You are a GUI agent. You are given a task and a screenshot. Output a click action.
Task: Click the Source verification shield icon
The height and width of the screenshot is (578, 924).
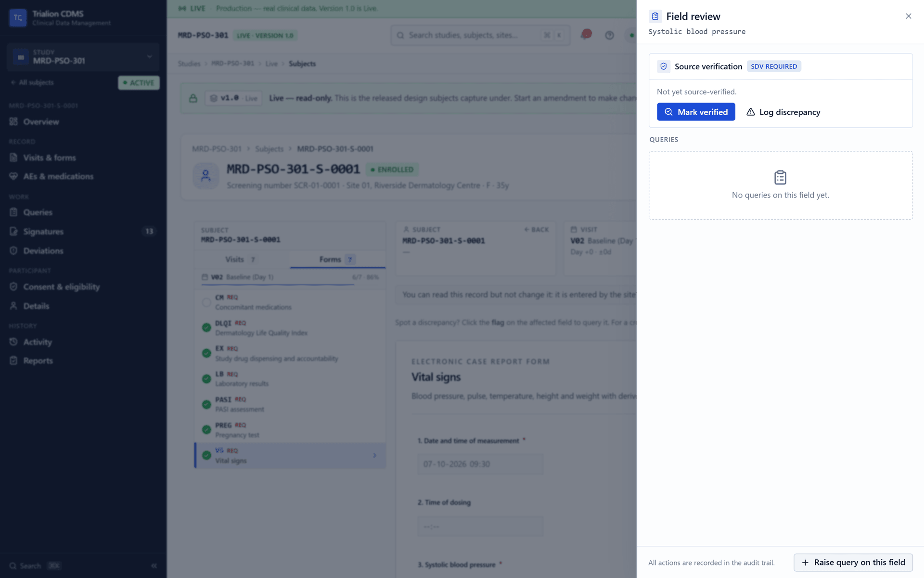tap(664, 66)
